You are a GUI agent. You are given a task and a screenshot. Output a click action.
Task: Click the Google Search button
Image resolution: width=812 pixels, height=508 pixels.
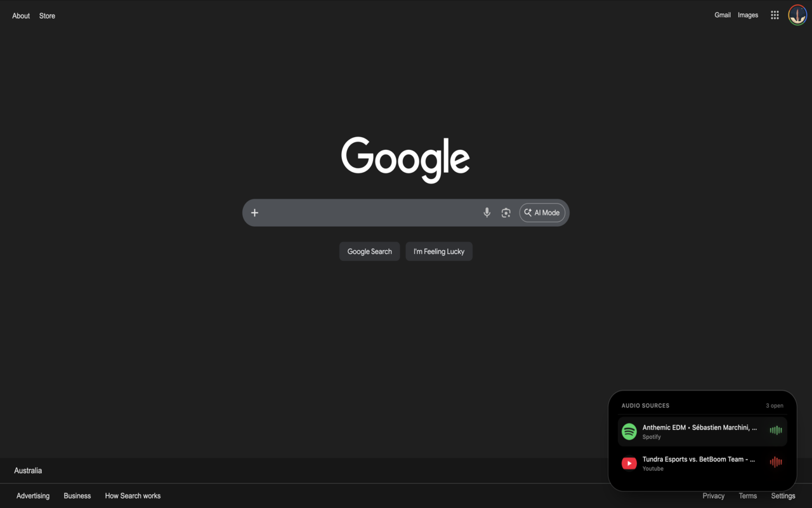pyautogui.click(x=370, y=251)
